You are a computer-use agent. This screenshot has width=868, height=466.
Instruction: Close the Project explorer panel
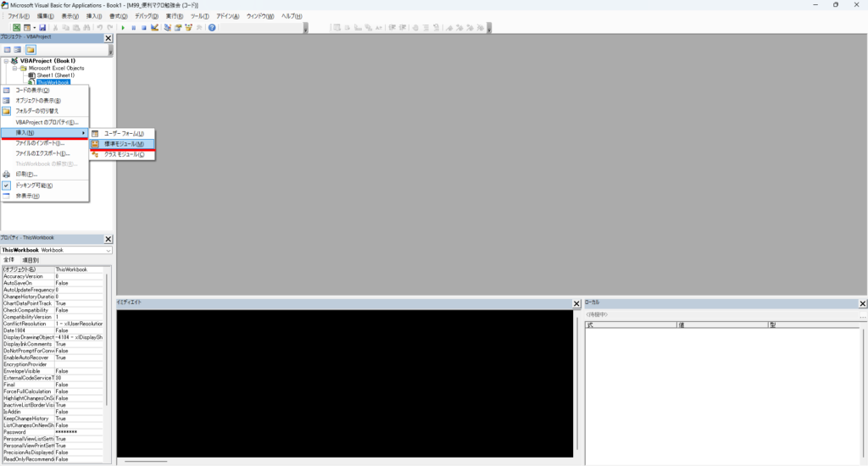(108, 38)
